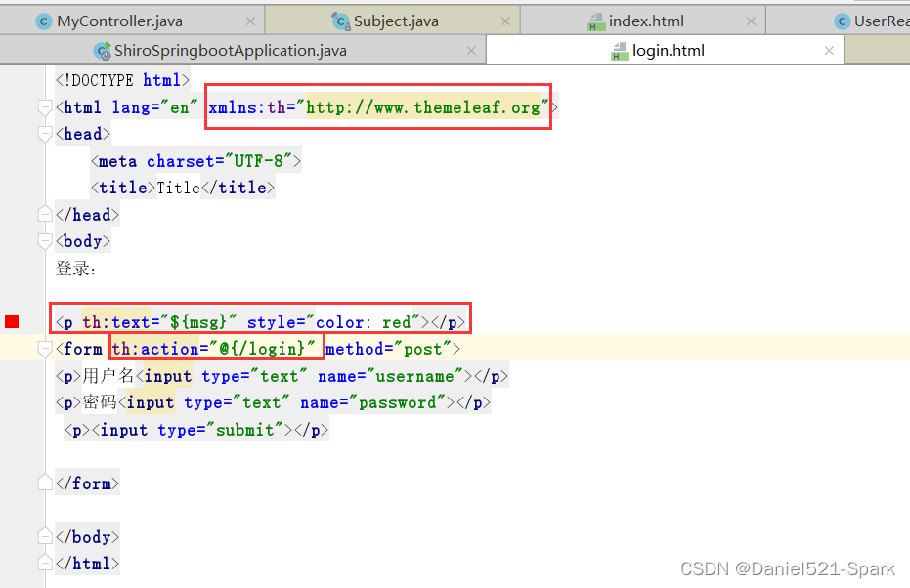Click fold marker at </form> line
Screen dimensions: 910x588
click(45, 483)
